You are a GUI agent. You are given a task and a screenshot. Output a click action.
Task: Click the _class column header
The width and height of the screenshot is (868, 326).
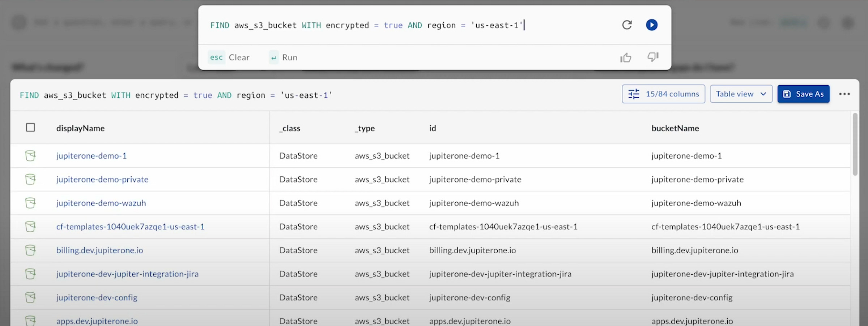290,128
